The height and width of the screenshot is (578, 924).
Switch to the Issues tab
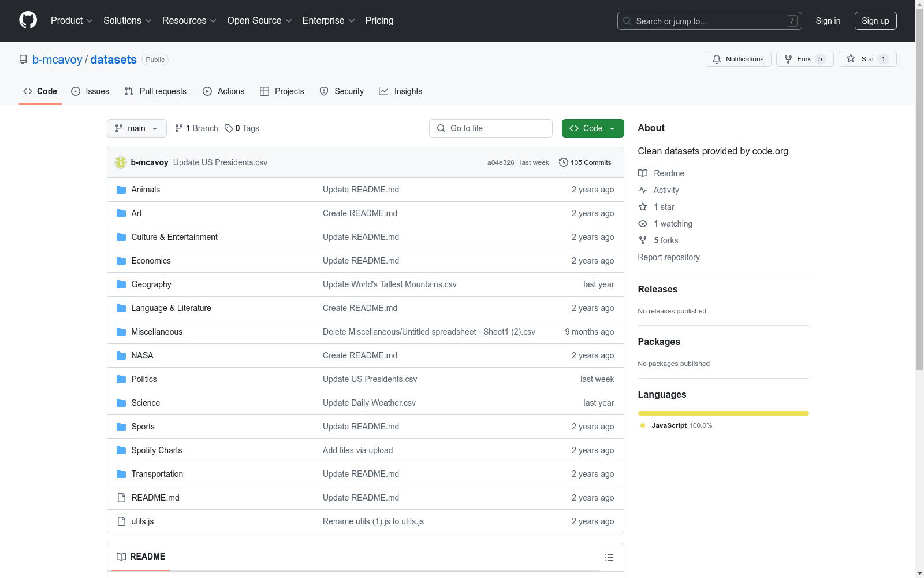pos(90,91)
